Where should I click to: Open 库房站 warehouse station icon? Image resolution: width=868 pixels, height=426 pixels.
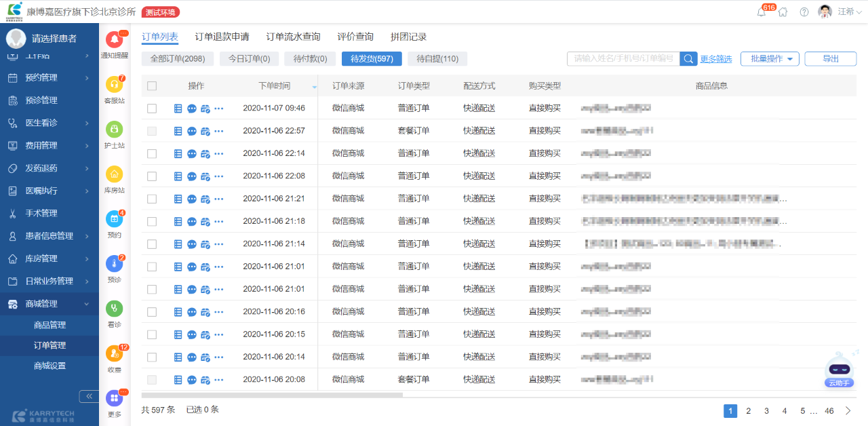[x=115, y=174]
